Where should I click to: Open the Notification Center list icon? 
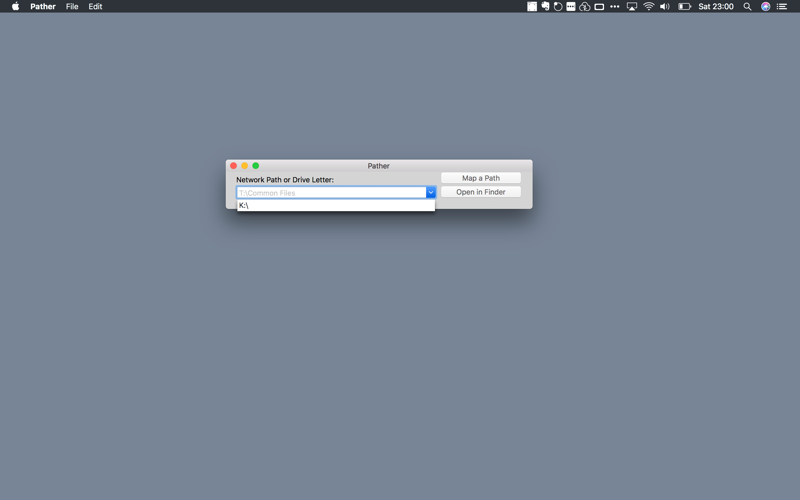782,7
